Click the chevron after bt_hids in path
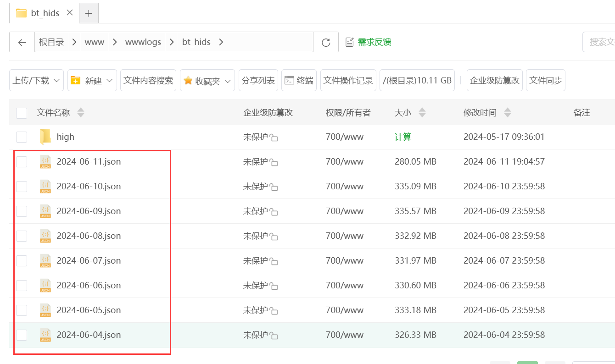The width and height of the screenshot is (615, 364). click(221, 42)
